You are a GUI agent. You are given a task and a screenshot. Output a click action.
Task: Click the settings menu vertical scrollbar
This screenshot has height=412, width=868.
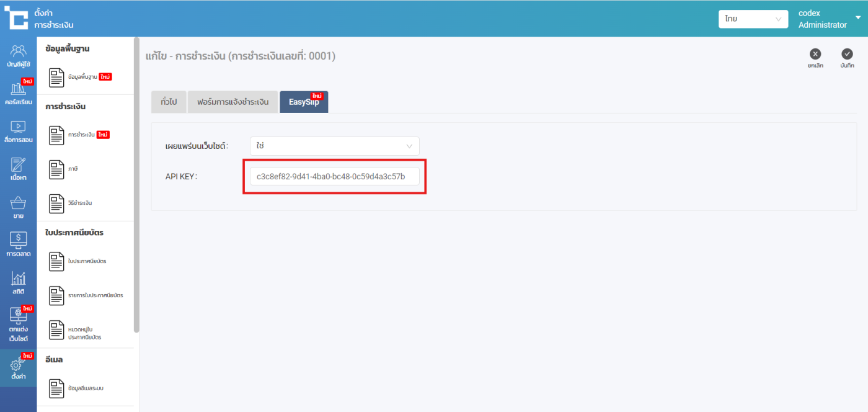click(x=136, y=186)
